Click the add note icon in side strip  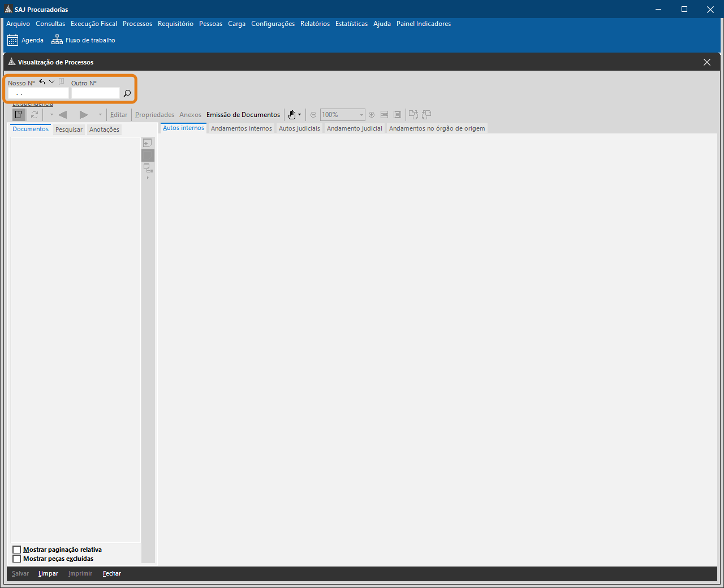click(x=147, y=143)
